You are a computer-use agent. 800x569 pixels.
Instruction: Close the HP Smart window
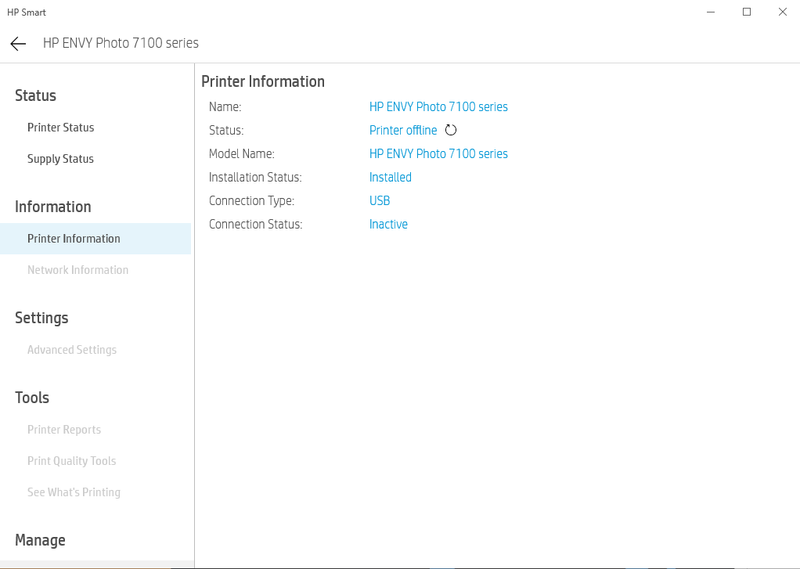[782, 12]
